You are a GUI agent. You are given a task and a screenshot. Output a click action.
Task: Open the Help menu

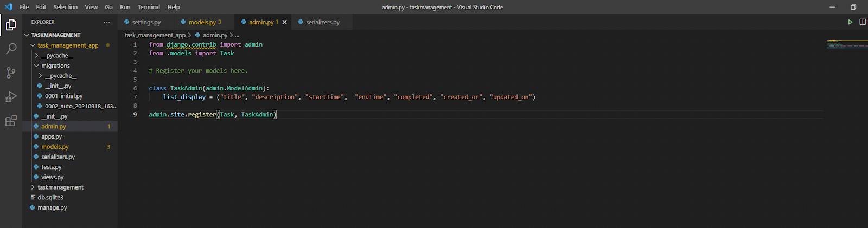click(174, 7)
